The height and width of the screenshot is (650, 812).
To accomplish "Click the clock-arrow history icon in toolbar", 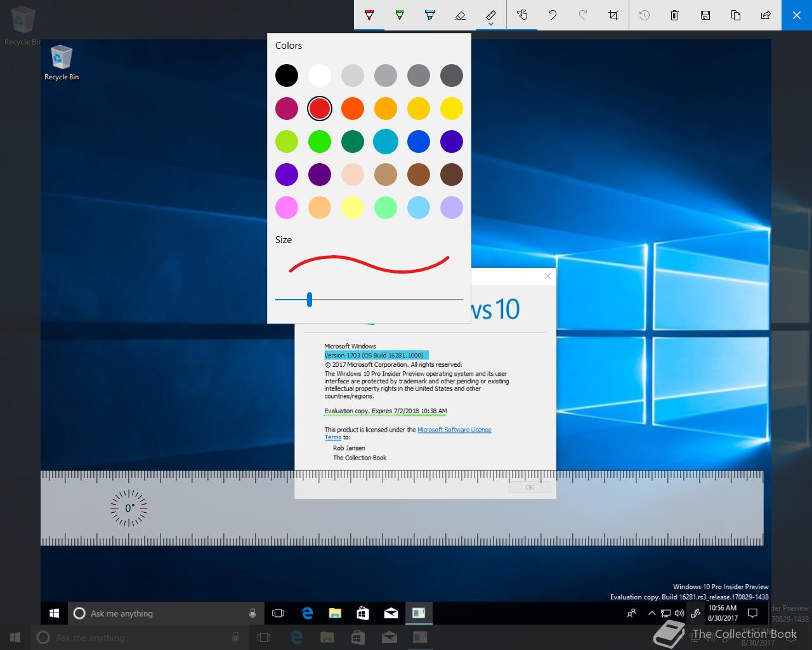I will [x=645, y=15].
